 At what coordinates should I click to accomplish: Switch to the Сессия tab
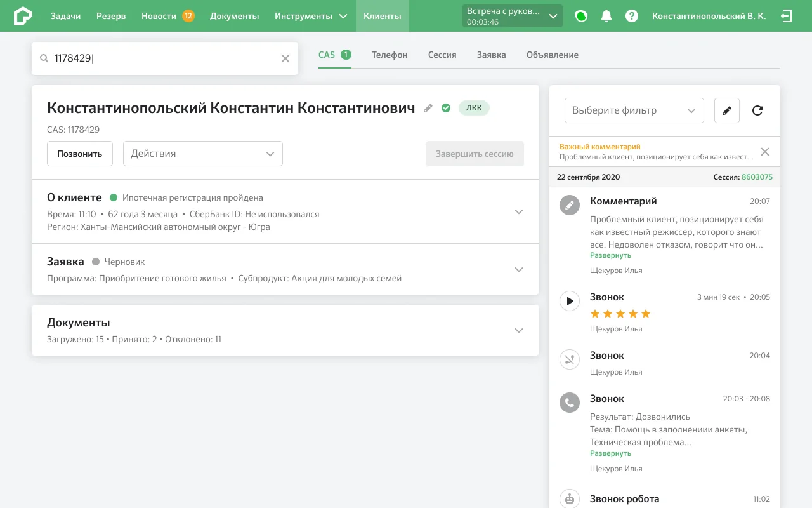442,55
